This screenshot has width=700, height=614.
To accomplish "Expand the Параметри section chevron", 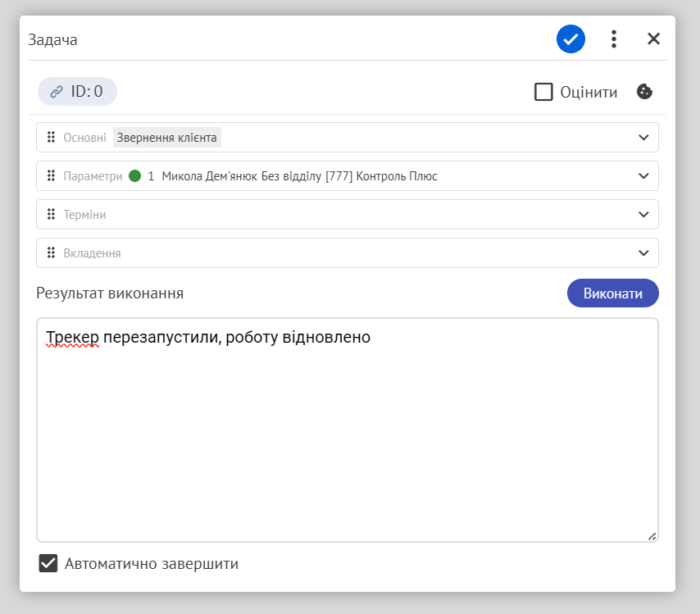I will pyautogui.click(x=643, y=176).
